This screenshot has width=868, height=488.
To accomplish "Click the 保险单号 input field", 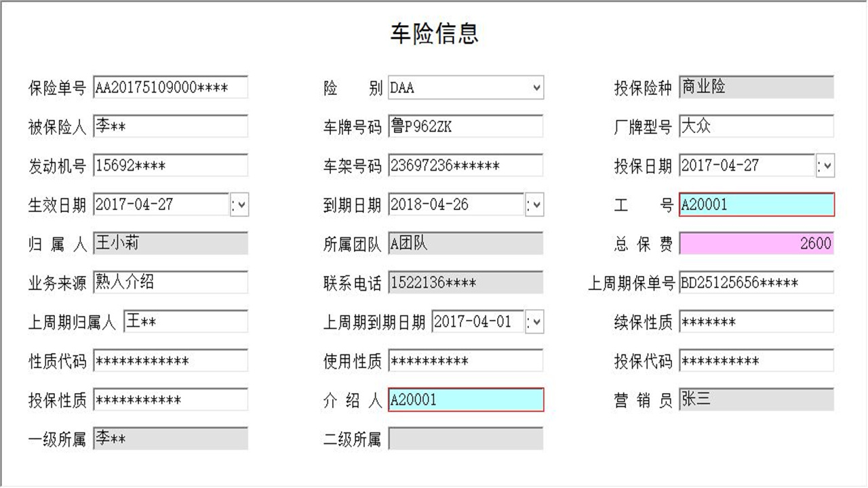I will (170, 87).
